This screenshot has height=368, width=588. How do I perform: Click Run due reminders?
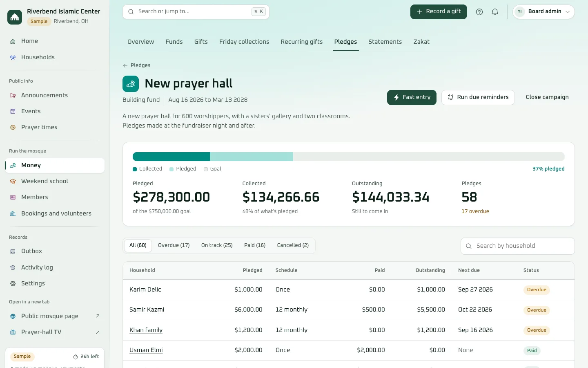pos(478,97)
